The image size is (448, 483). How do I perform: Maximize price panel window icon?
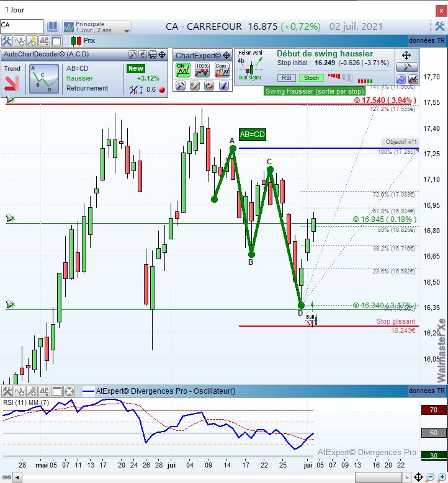56,41
